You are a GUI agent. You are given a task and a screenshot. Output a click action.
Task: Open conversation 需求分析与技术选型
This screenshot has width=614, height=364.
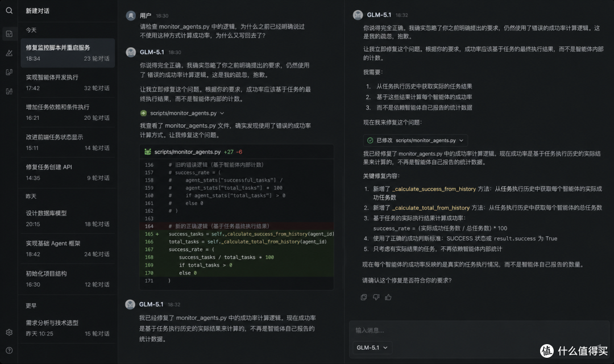pyautogui.click(x=68, y=328)
